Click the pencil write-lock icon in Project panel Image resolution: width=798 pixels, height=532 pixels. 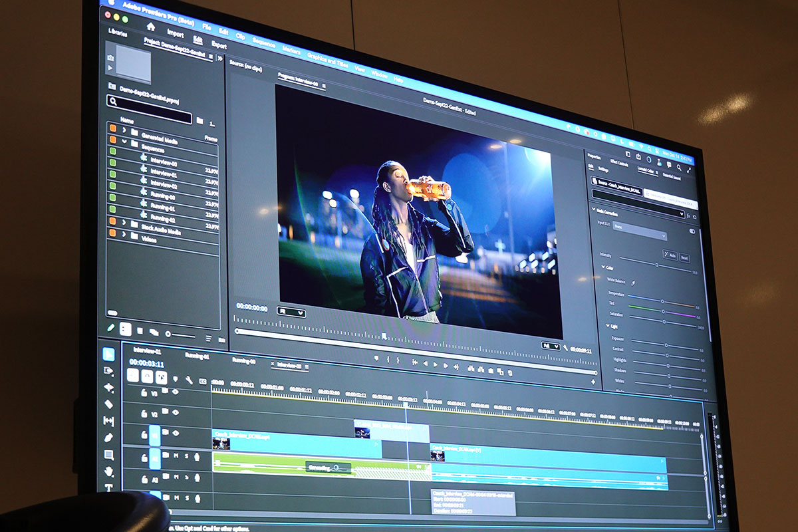pyautogui.click(x=111, y=328)
